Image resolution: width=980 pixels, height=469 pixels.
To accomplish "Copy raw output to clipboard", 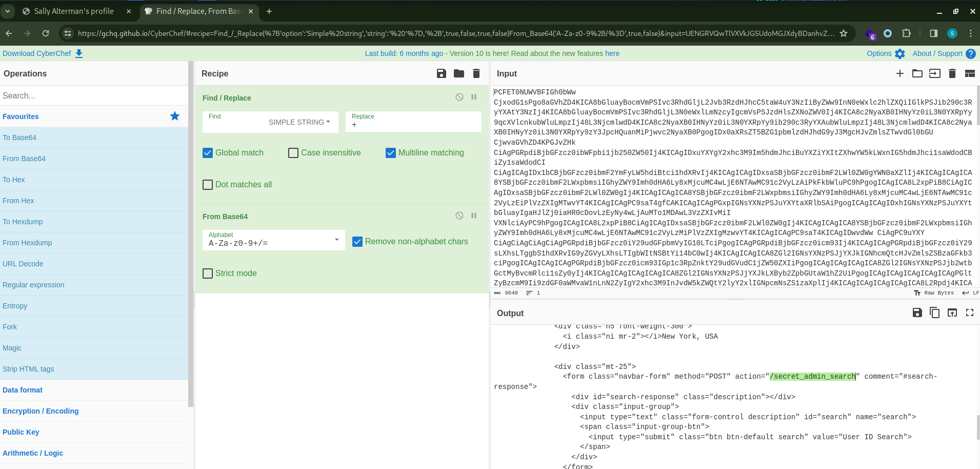I will pos(935,312).
